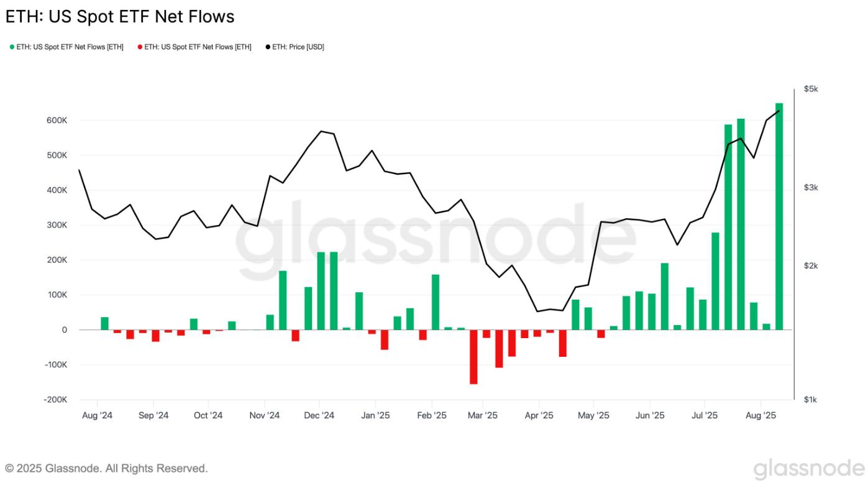Click the green legend dot for Net Flows
This screenshot has height=483, width=868.
point(12,47)
